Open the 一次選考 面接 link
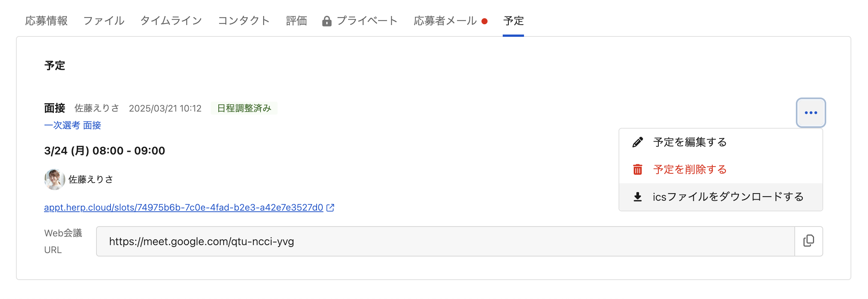Viewport: 868px width, 299px height. tap(73, 125)
